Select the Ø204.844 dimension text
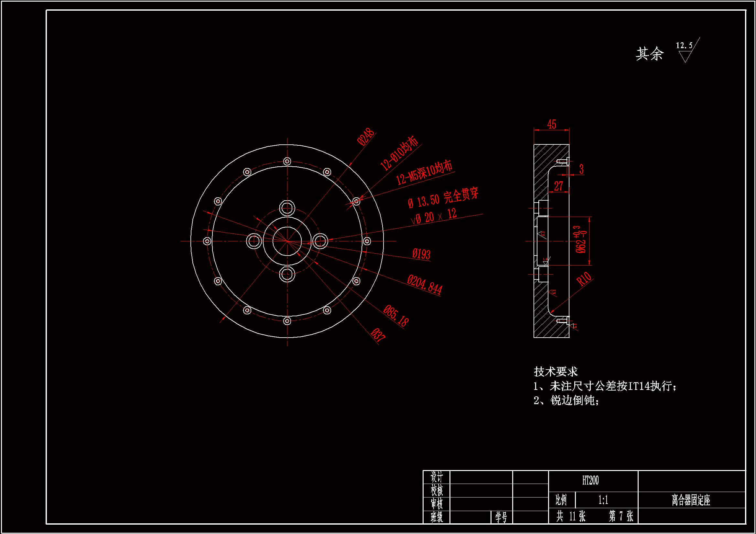 [425, 284]
